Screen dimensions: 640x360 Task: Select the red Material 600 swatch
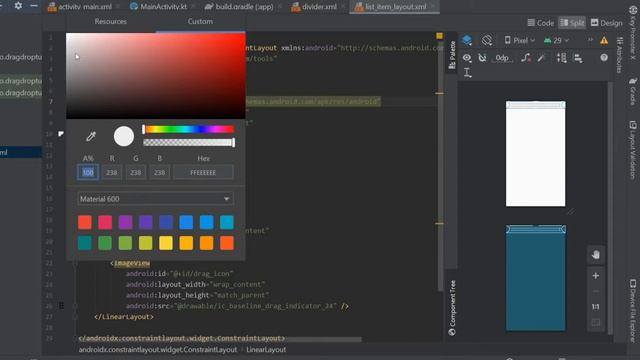85,222
